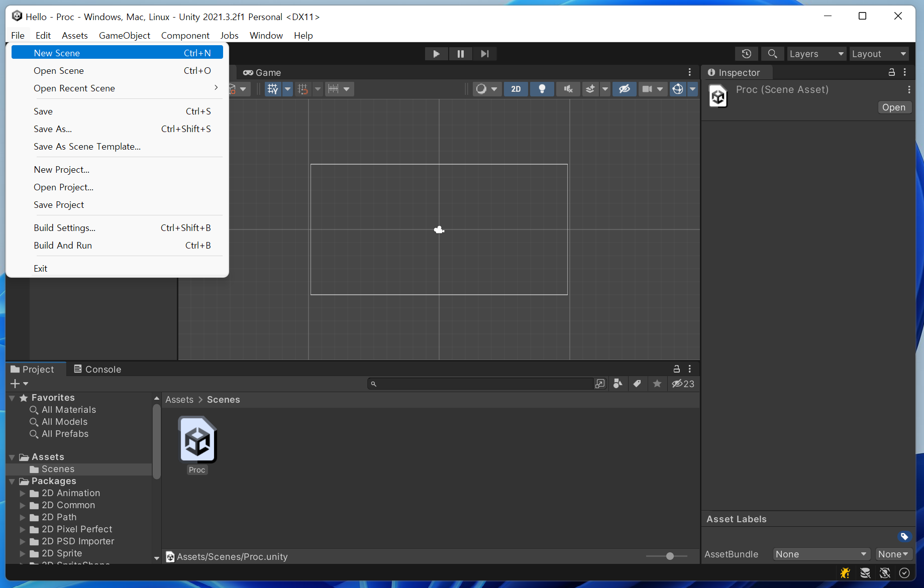Switch to the Game tab
924x588 pixels.
pyautogui.click(x=262, y=72)
